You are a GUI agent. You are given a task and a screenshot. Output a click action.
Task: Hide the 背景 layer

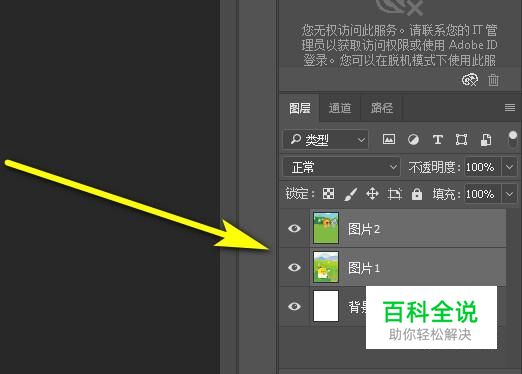pyautogui.click(x=294, y=306)
